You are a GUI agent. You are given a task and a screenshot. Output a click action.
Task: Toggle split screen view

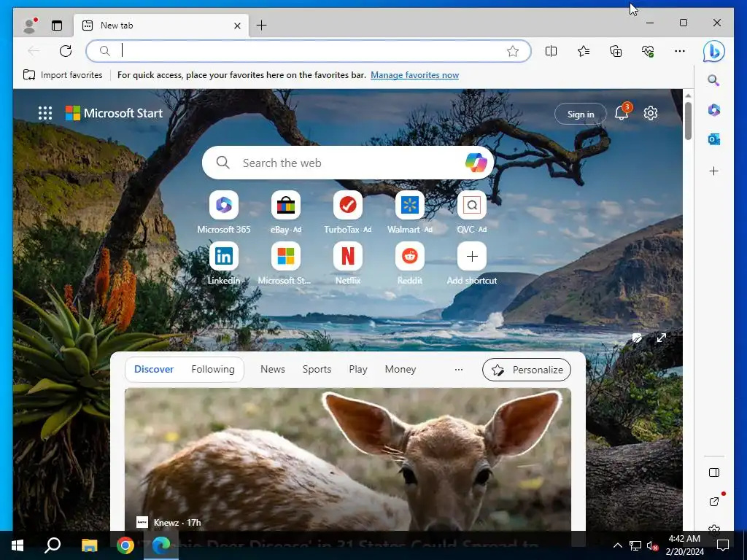point(551,51)
